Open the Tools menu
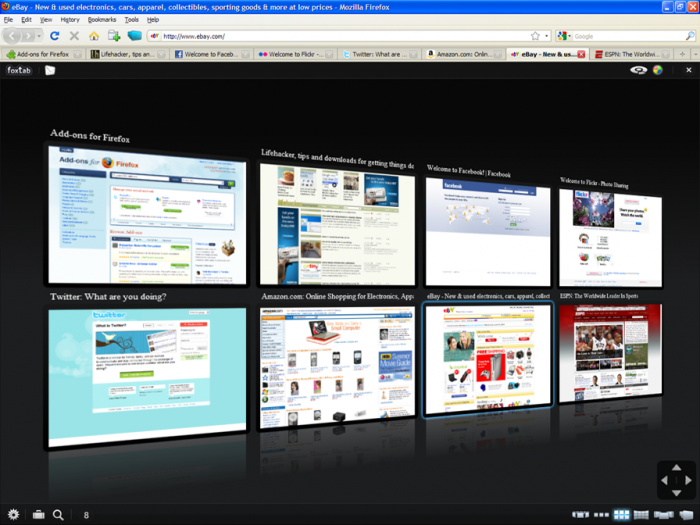Image resolution: width=700 pixels, height=525 pixels. click(132, 20)
